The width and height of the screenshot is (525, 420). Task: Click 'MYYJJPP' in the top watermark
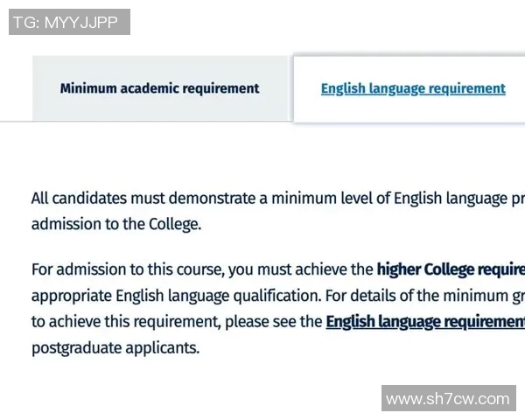80,22
